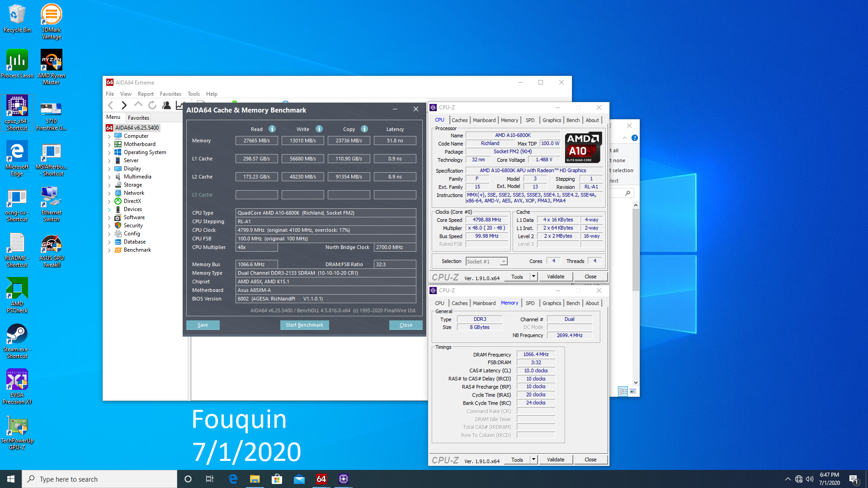Open 5710 Firestrike desktop icon
The height and width of the screenshot is (488, 868).
(x=51, y=116)
